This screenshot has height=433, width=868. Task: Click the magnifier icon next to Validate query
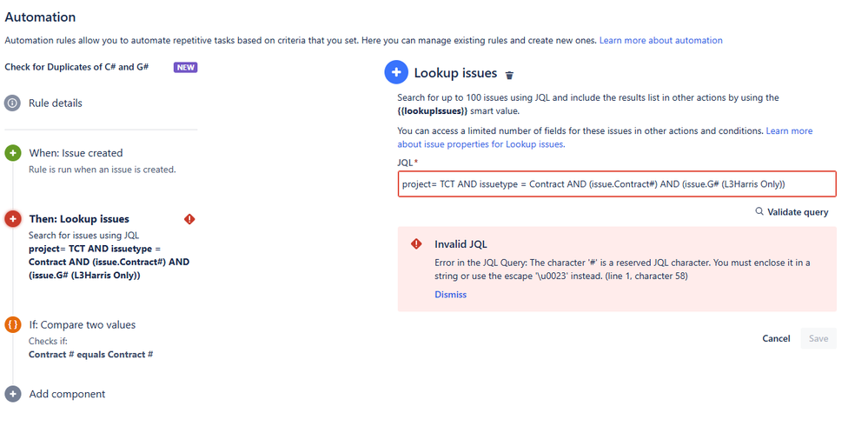(759, 211)
